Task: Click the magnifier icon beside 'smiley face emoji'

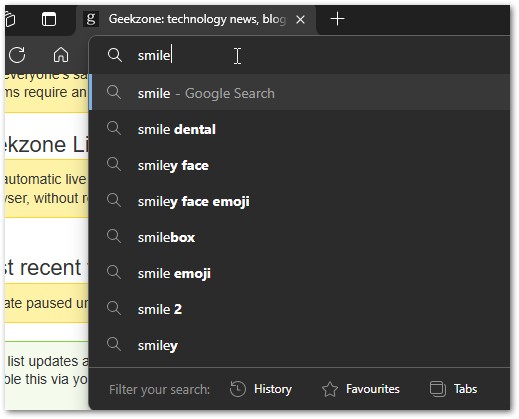Action: point(114,200)
